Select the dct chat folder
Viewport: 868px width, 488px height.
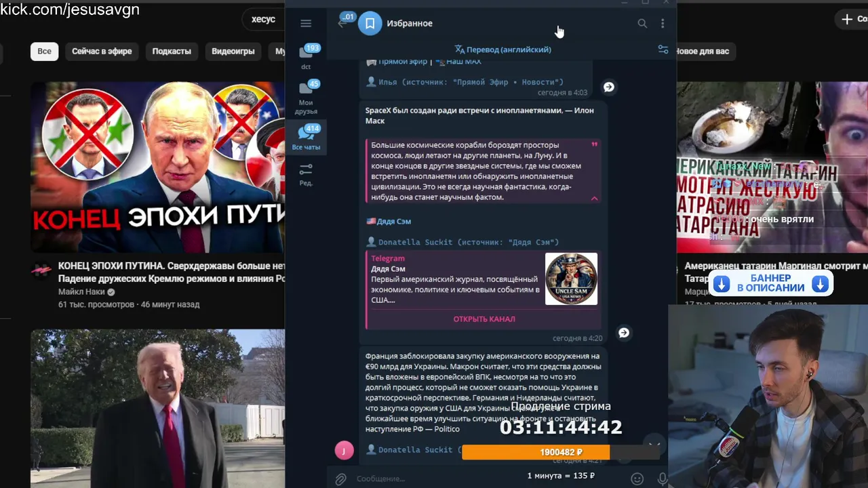(x=306, y=57)
